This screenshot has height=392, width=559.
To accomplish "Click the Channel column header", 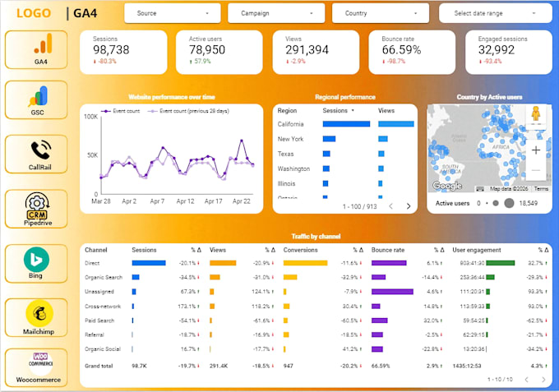I will (x=95, y=250).
